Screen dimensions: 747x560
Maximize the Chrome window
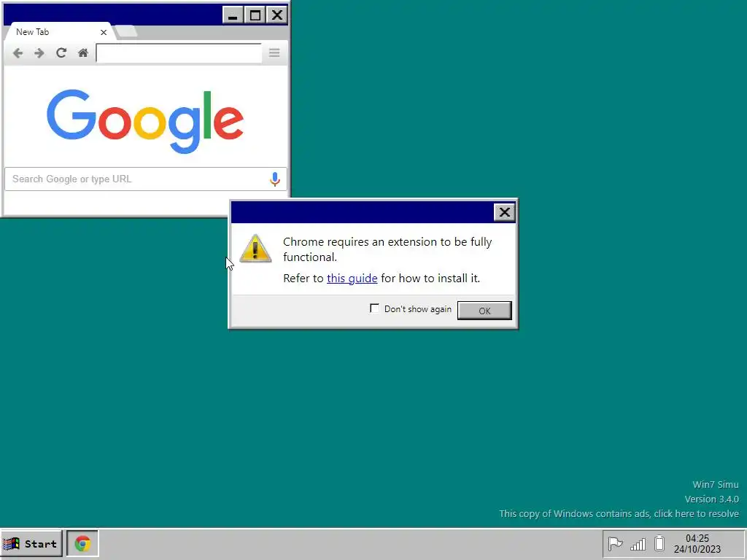click(x=255, y=15)
